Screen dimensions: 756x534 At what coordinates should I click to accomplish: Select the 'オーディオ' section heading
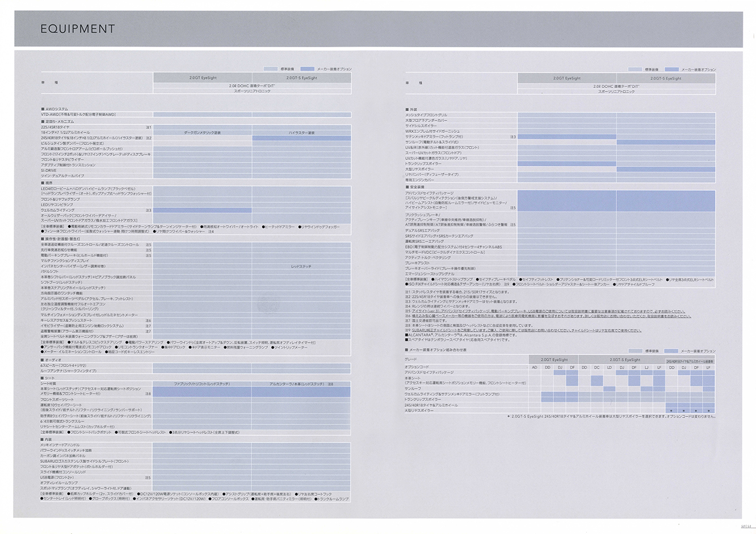point(52,360)
